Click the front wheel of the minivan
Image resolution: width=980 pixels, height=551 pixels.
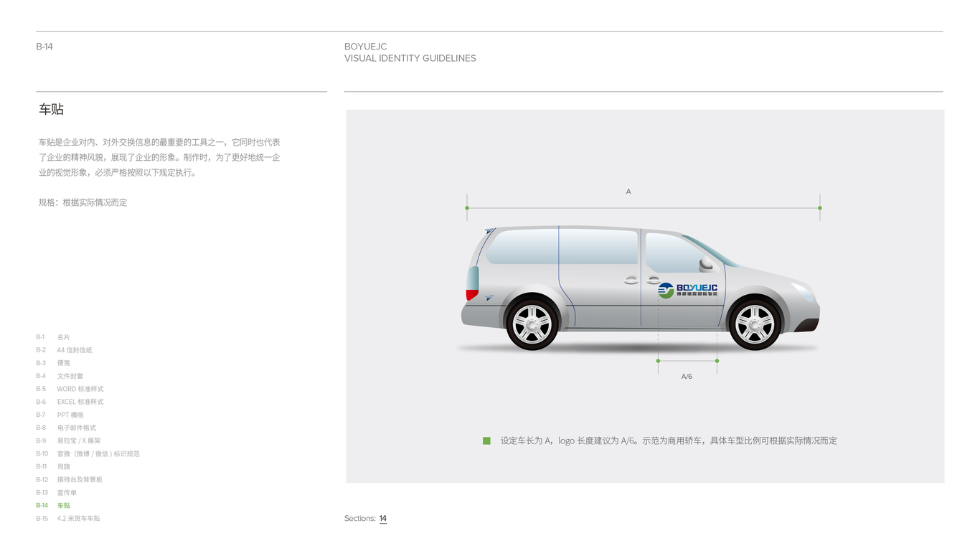click(755, 324)
